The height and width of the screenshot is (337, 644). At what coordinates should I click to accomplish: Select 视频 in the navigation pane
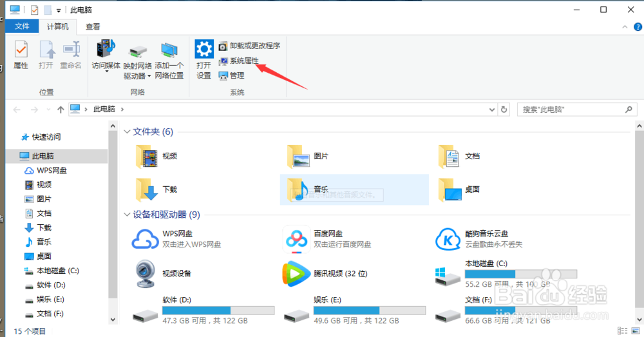coord(38,184)
